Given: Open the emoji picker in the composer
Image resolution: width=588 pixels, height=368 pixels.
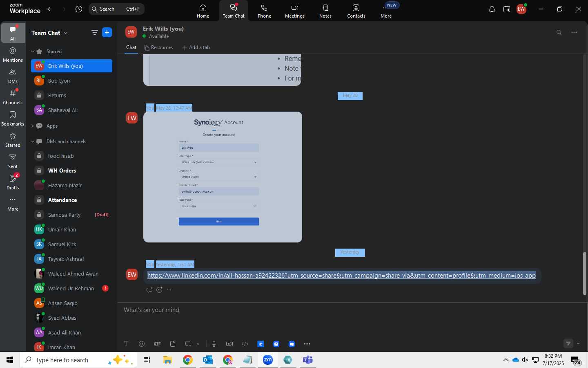Looking at the screenshot, I should click(142, 344).
